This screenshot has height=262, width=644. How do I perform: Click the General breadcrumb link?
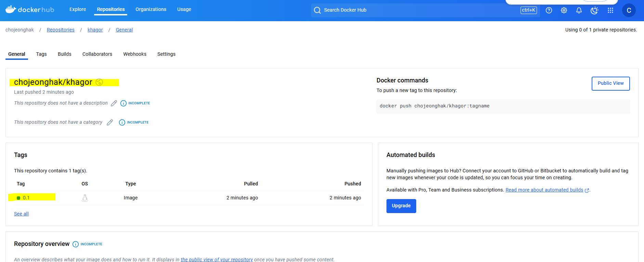tap(124, 30)
